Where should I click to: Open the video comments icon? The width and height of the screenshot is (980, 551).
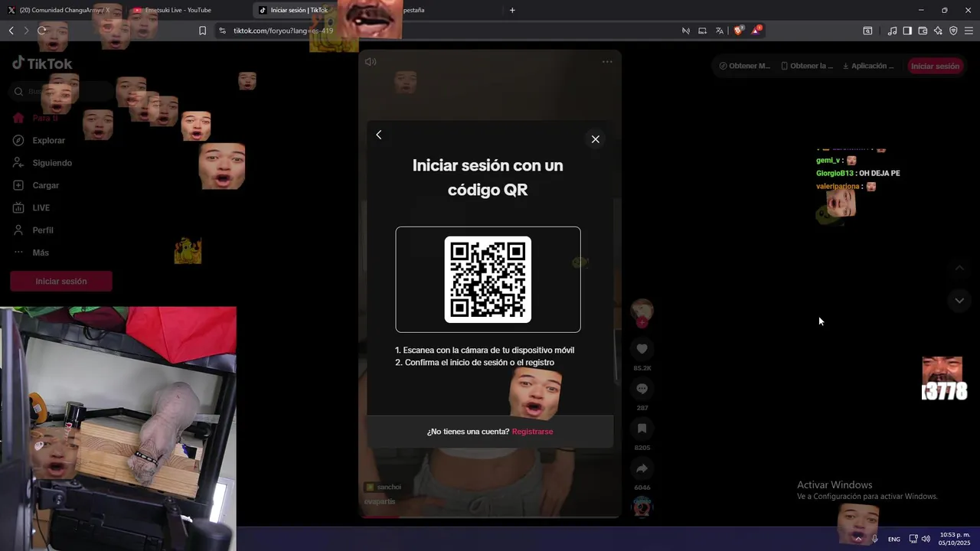tap(642, 389)
